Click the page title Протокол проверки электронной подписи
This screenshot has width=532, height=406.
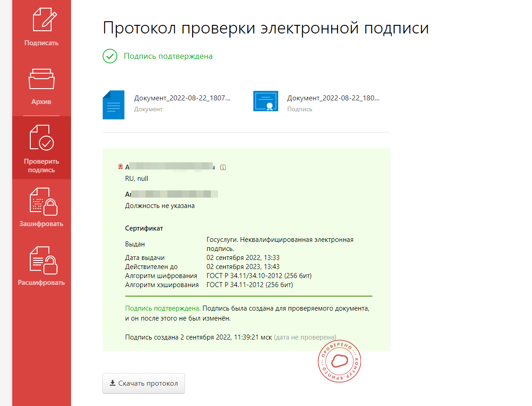[x=266, y=28]
